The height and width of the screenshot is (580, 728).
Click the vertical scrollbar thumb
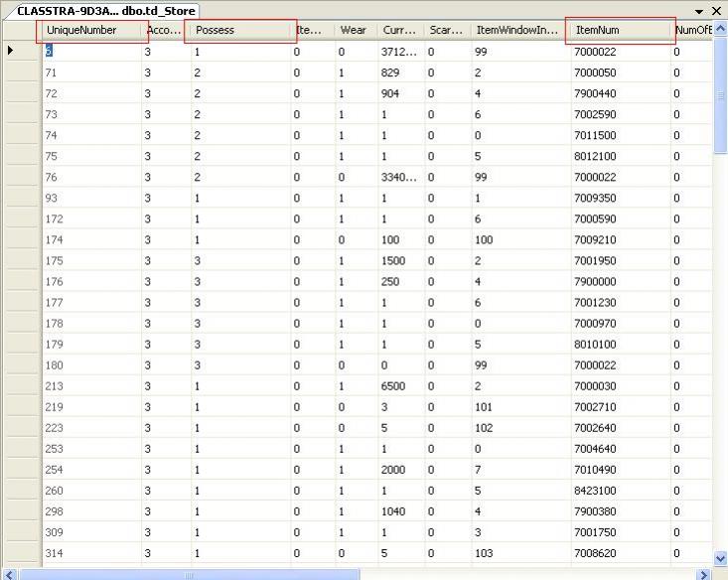click(720, 94)
